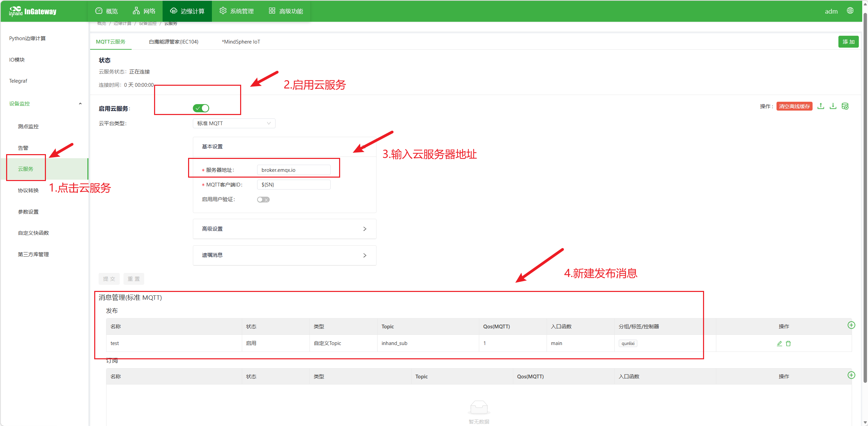Add a new publish message with plus icon
The image size is (868, 426).
point(851,325)
